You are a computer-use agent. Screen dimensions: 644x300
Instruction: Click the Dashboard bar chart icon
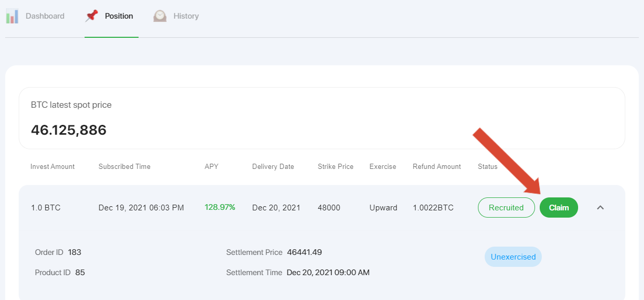[x=12, y=16]
